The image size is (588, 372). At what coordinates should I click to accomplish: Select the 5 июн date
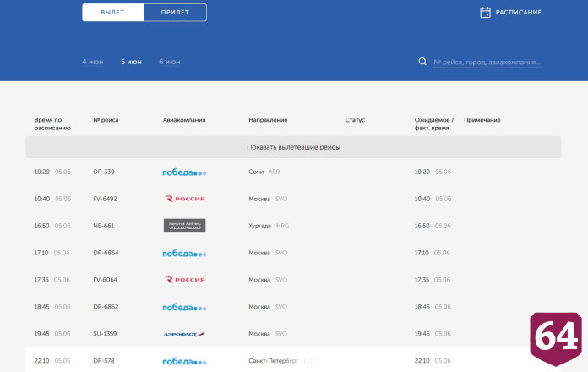coord(131,62)
